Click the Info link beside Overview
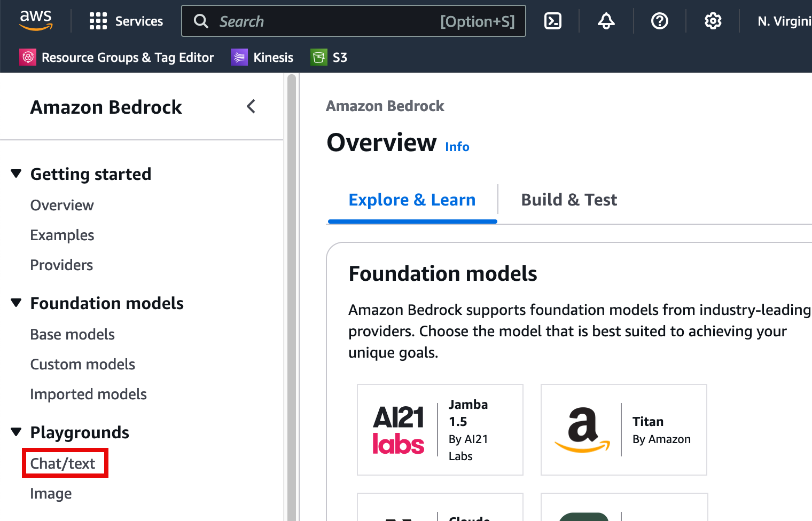Screen dimensions: 812x521 457,147
